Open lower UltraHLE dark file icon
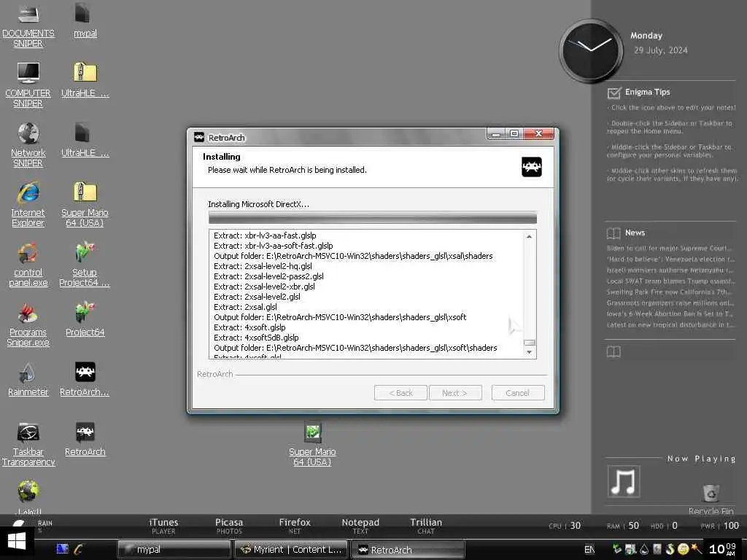Viewport: 747px width, 560px height. coord(85,139)
